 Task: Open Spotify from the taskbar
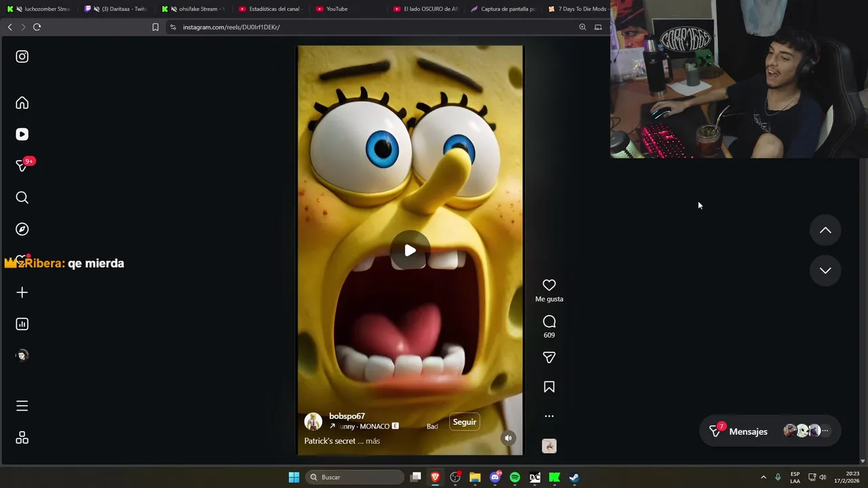(515, 477)
